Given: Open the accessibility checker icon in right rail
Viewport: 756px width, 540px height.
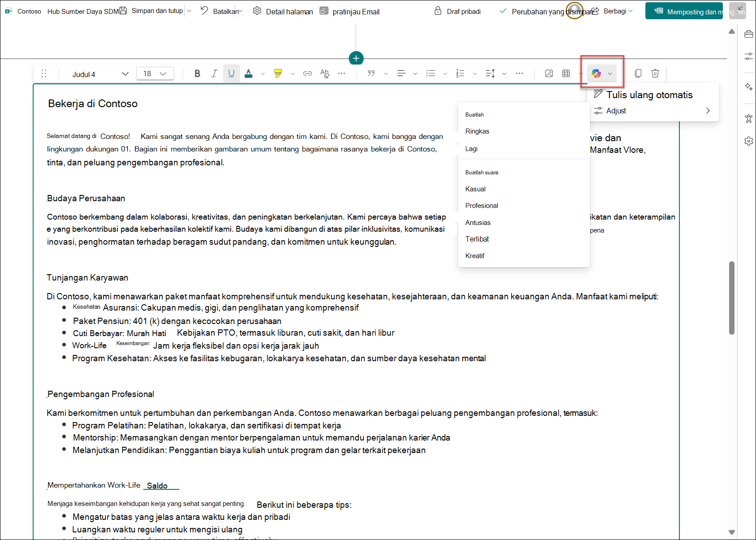Looking at the screenshot, I should 749,118.
